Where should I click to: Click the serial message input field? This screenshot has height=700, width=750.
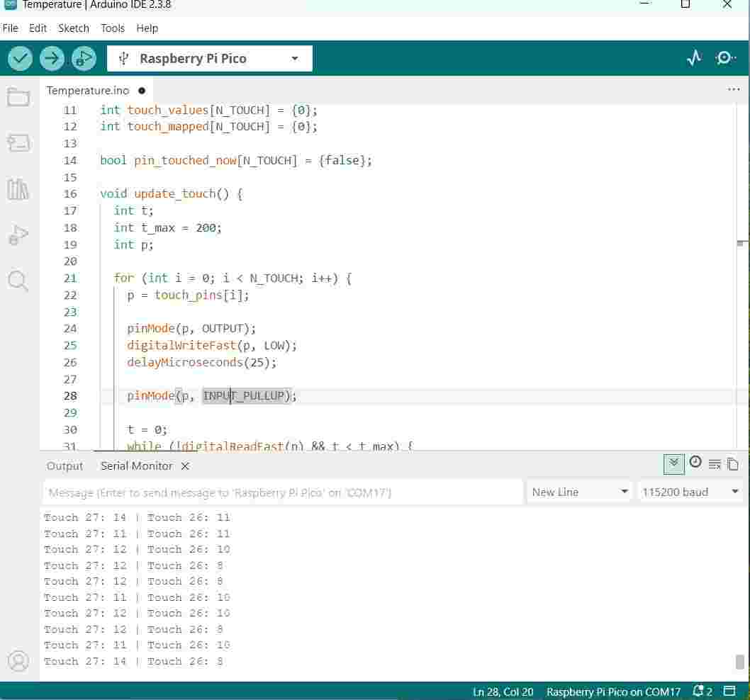(x=283, y=492)
